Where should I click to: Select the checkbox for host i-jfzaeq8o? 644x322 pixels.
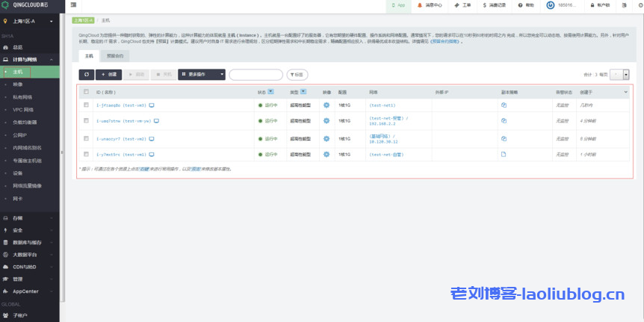coord(87,105)
